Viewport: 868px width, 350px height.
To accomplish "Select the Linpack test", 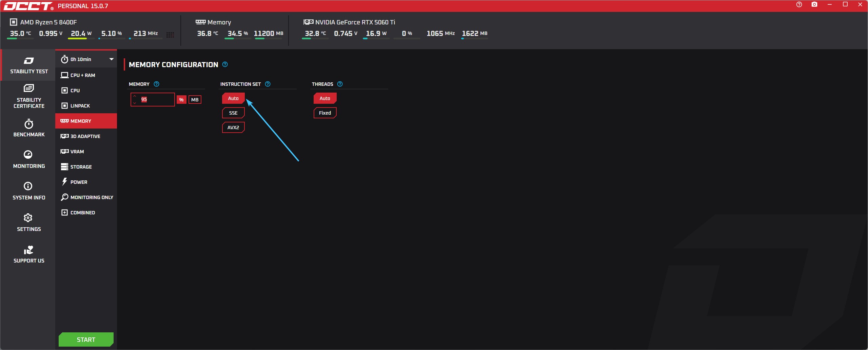I will point(80,106).
